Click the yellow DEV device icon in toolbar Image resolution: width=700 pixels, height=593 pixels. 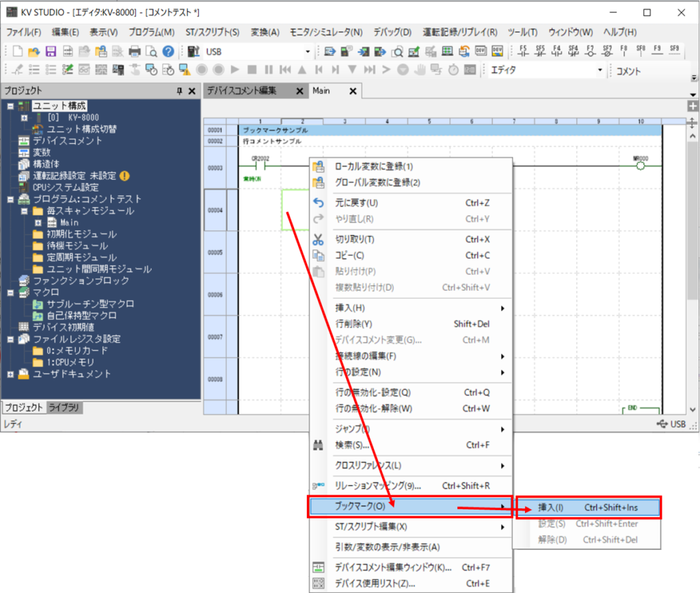pos(498,51)
